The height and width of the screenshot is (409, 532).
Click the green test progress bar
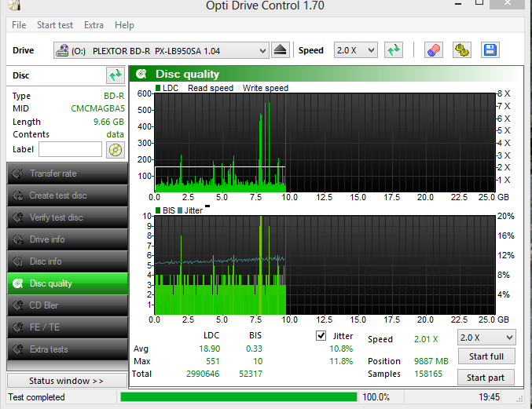coord(239,396)
